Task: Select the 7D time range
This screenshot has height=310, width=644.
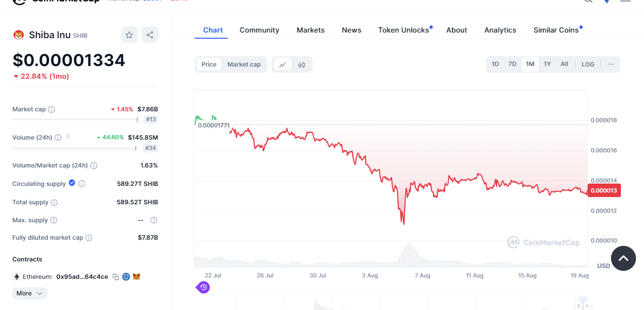Action: [x=512, y=64]
